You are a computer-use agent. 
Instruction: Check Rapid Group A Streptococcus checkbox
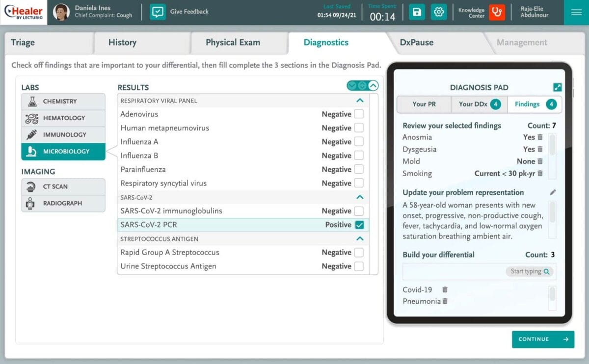point(359,253)
